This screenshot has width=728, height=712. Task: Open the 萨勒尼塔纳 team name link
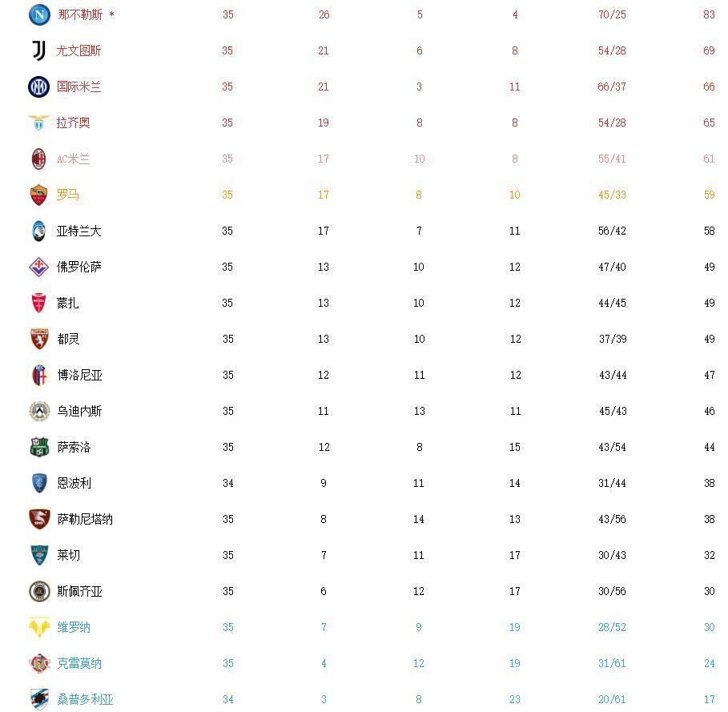[85, 519]
